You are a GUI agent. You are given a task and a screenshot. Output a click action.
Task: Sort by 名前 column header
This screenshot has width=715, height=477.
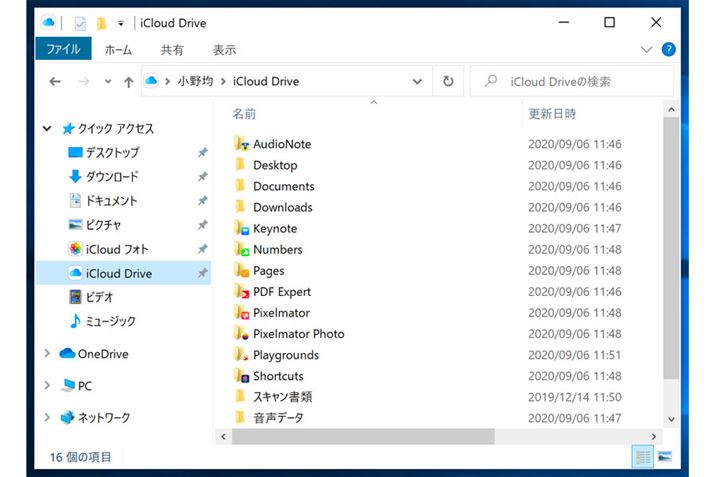click(245, 114)
